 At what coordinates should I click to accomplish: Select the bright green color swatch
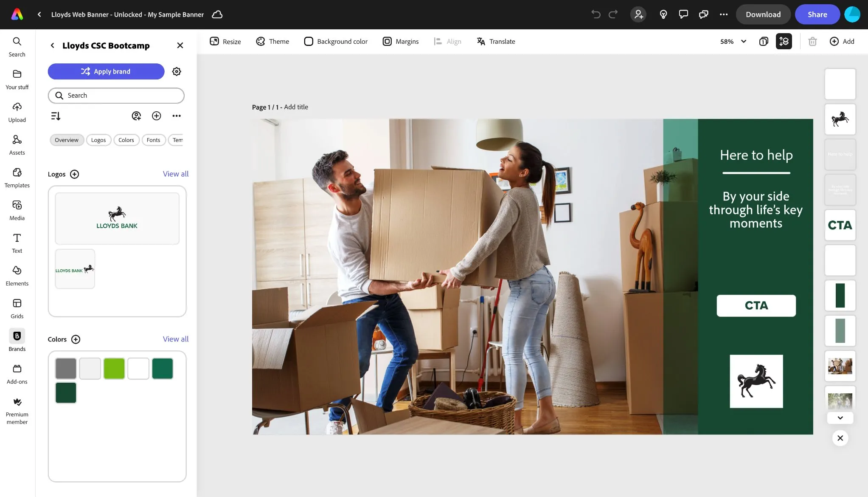[114, 368]
